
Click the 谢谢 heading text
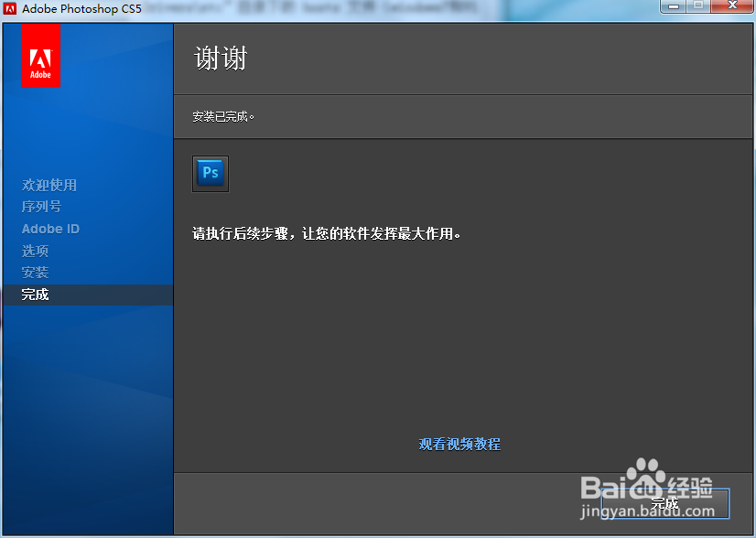click(x=221, y=59)
